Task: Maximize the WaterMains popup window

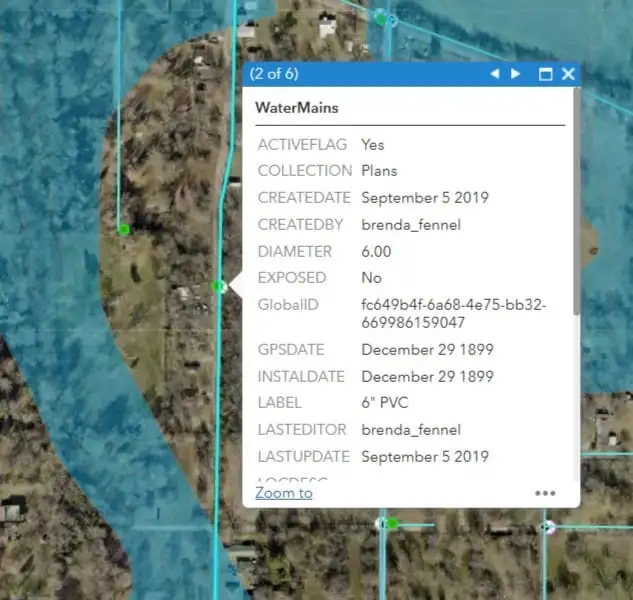Action: pyautogui.click(x=546, y=74)
